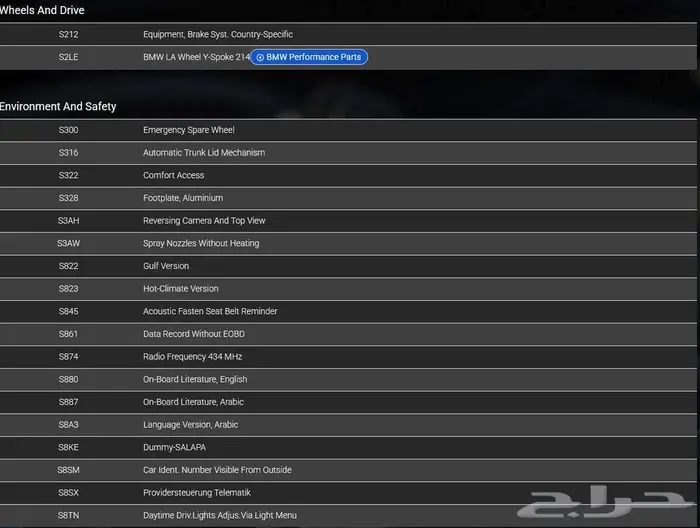
Task: Click the Comfort Access option
Action: pyautogui.click(x=174, y=175)
